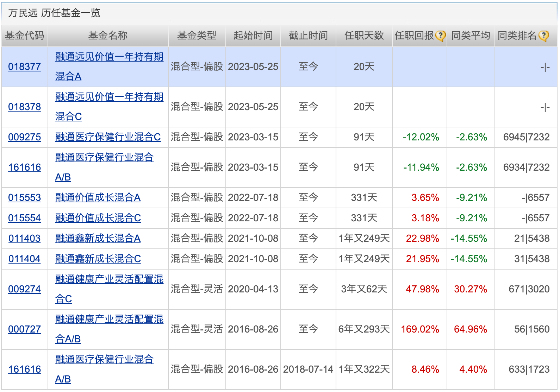Open 161616 code link ending 2018-07-14
Image resolution: width=560 pixels, height=392 pixels.
click(25, 369)
